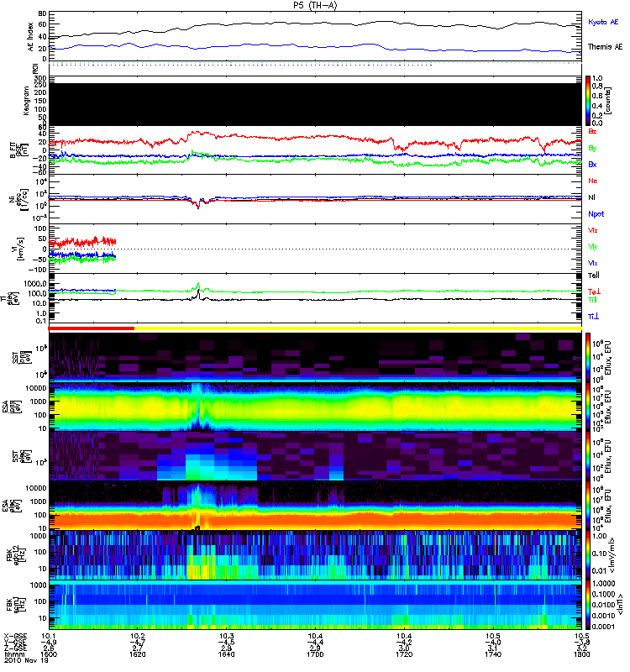Click the ROI axis label
Screen dimensions: 630x672
[35, 69]
